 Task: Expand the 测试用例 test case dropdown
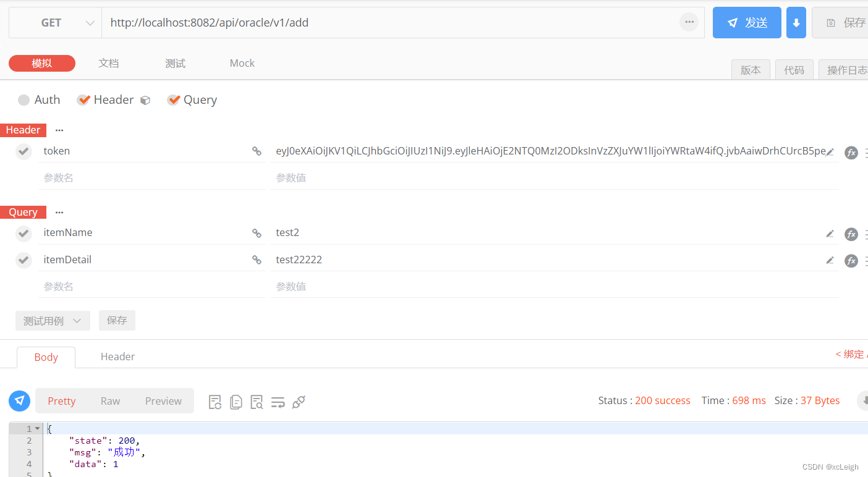pyautogui.click(x=53, y=321)
